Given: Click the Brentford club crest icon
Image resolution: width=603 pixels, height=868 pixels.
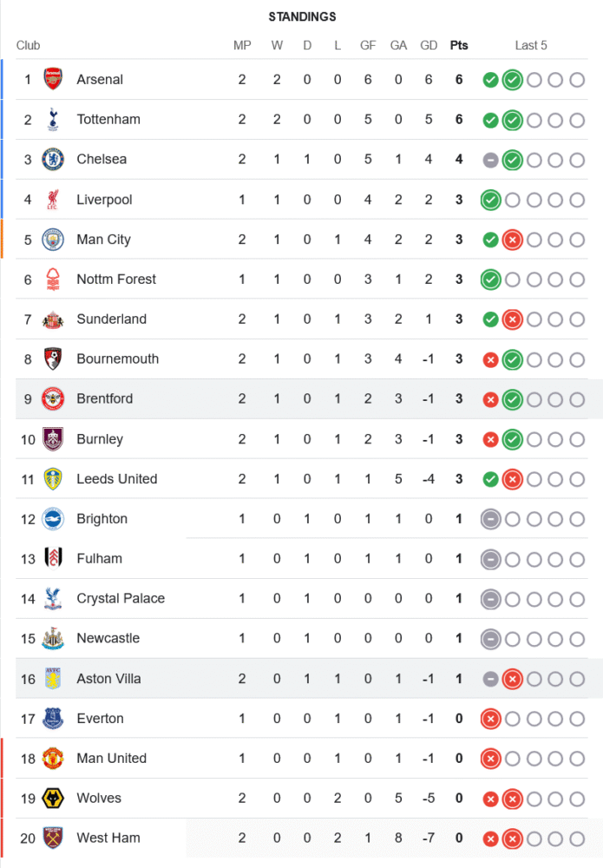Looking at the screenshot, I should tap(53, 398).
